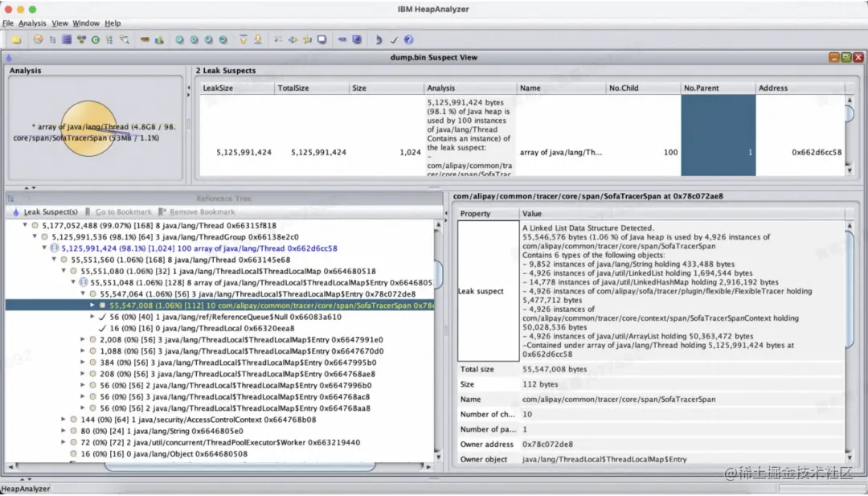Click the curved arrow toolbar icon
The width and height of the screenshot is (868, 496).
pos(379,40)
